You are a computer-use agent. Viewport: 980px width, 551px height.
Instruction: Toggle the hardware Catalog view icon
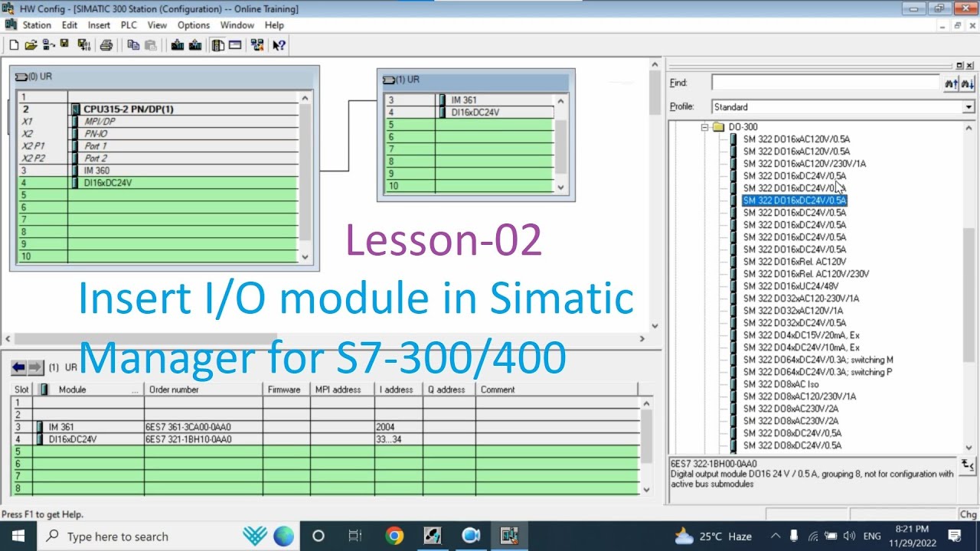pyautogui.click(x=218, y=45)
